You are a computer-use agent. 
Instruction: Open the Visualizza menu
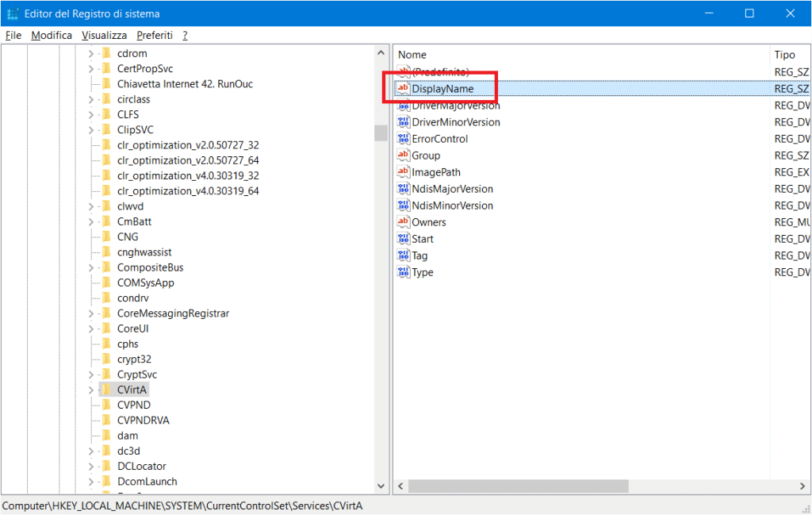[104, 35]
